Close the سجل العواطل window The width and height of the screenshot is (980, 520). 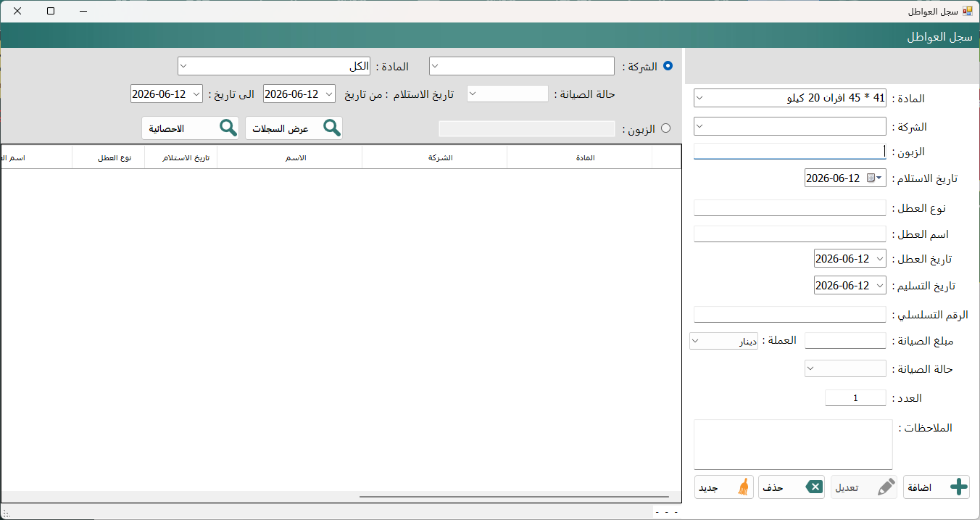point(17,12)
